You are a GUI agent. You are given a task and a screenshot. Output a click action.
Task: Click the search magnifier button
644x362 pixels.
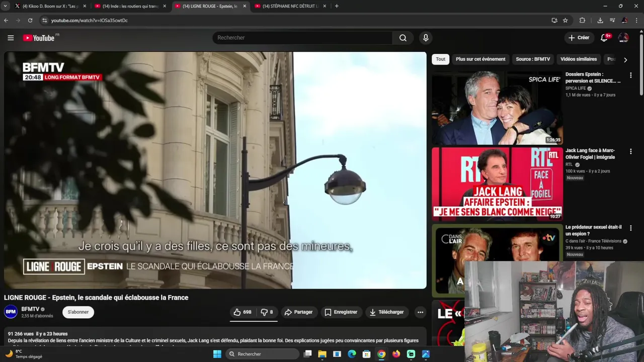click(x=403, y=38)
